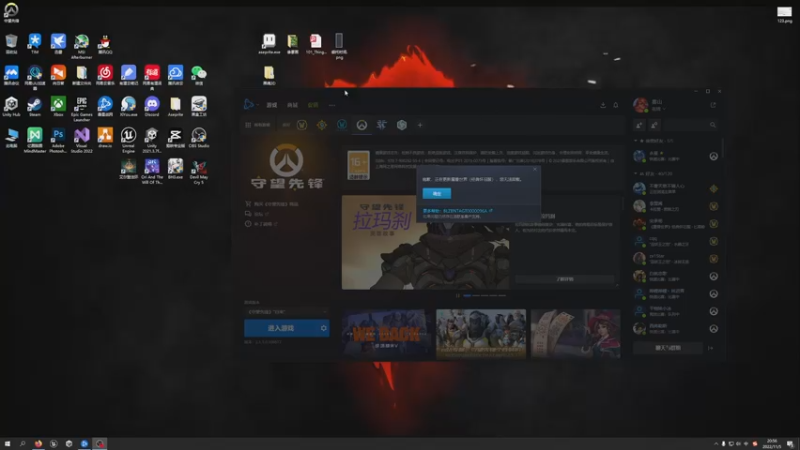
Task: Close the update notice dialog
Action: point(535,169)
